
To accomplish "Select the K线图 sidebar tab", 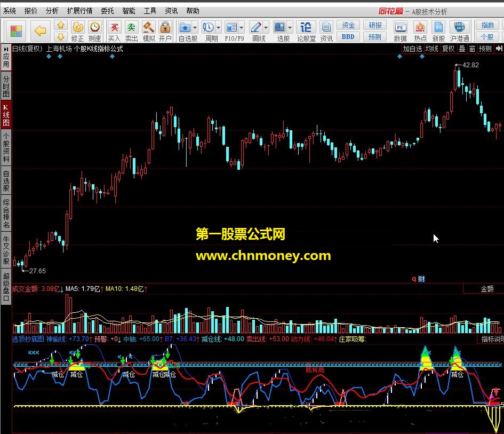I will click(x=6, y=115).
